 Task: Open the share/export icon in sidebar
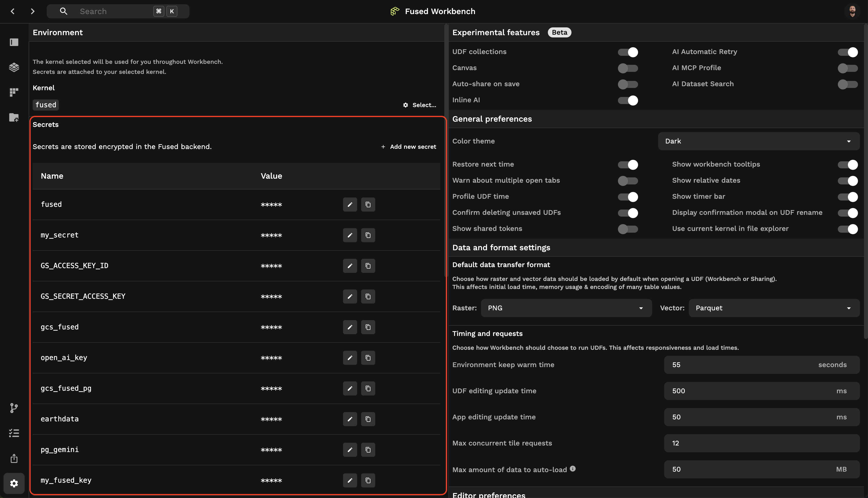[14, 458]
